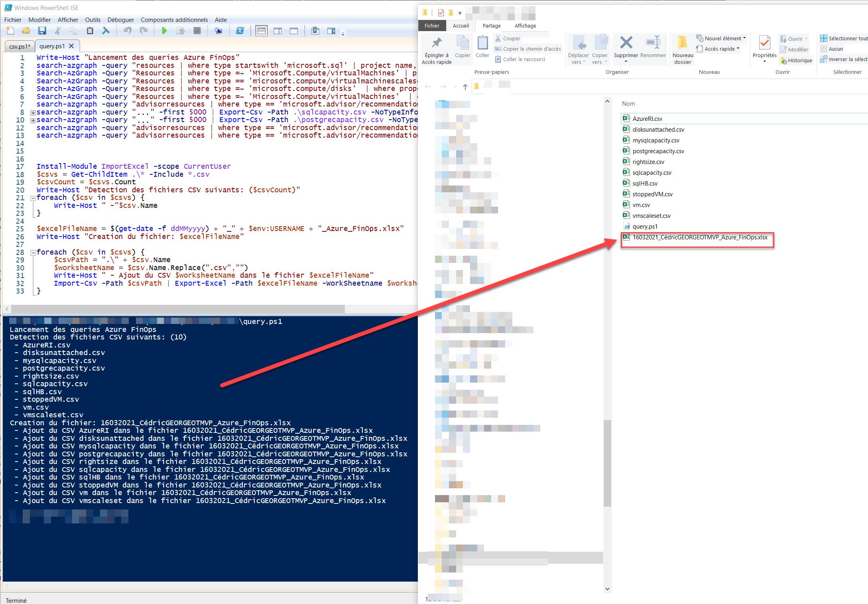Image resolution: width=868 pixels, height=604 pixels.
Task: Collapse the foreach block on line 28
Action: tap(33, 253)
